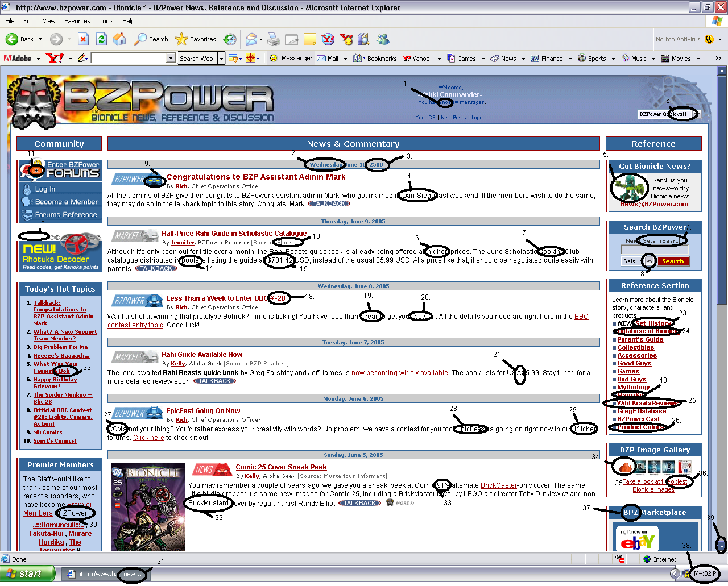Viewport: 728px width, 586px height.
Task: Open the Yahoo toolbar Mail button
Action: (328, 58)
